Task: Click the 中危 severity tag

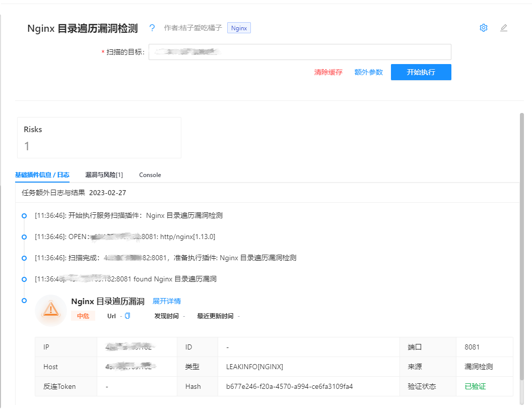Action: click(x=83, y=316)
